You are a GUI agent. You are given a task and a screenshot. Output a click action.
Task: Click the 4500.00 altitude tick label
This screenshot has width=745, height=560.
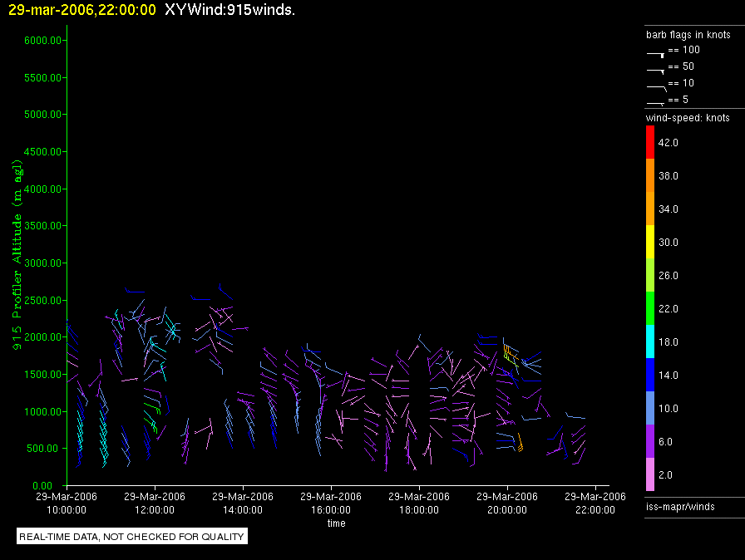coord(42,152)
